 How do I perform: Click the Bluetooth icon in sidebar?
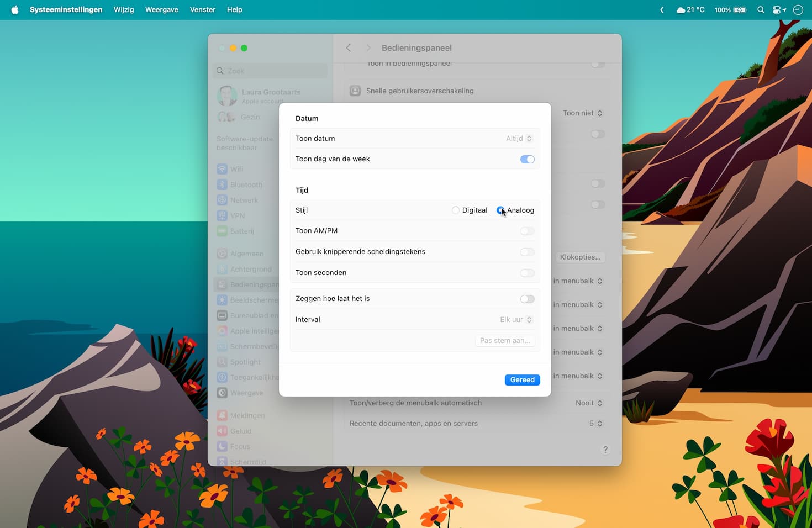point(222,184)
